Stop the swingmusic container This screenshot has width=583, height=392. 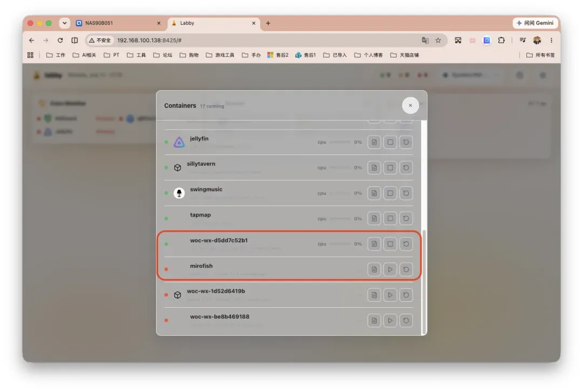point(390,193)
